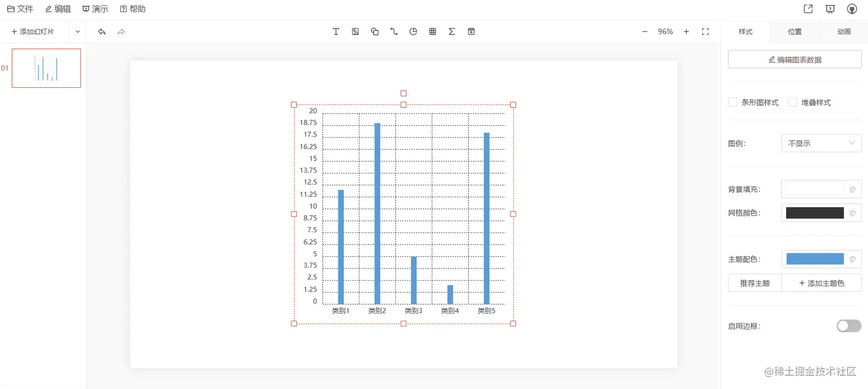Screen dimensions: 868x389
Task: Click the 类别3 axis label
Action: coord(414,310)
